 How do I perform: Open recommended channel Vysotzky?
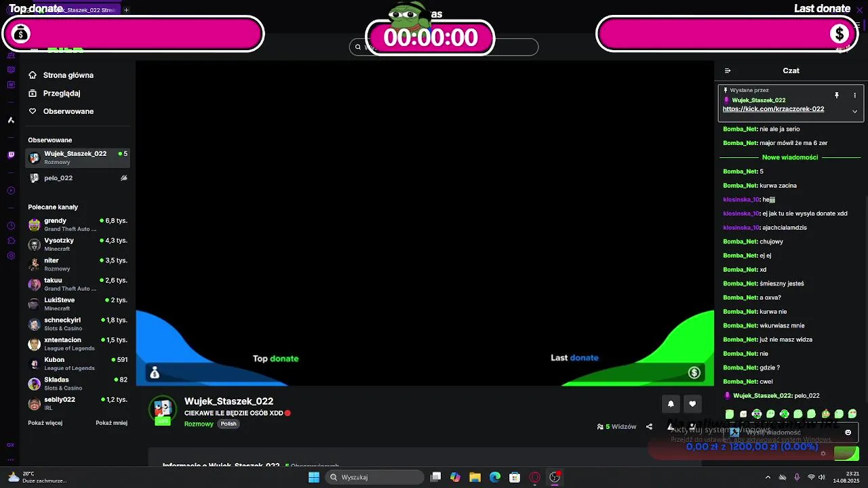point(78,244)
